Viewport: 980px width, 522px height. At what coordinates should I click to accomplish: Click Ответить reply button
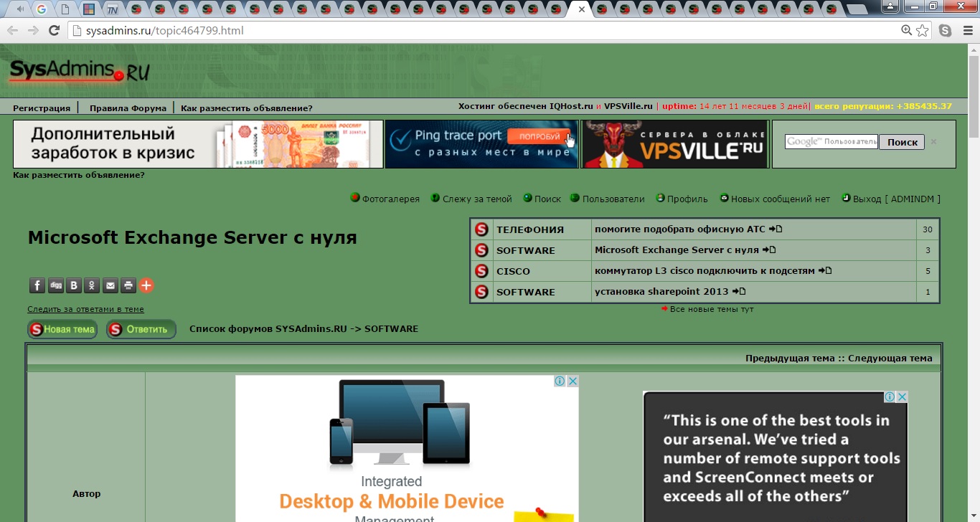[x=141, y=329]
